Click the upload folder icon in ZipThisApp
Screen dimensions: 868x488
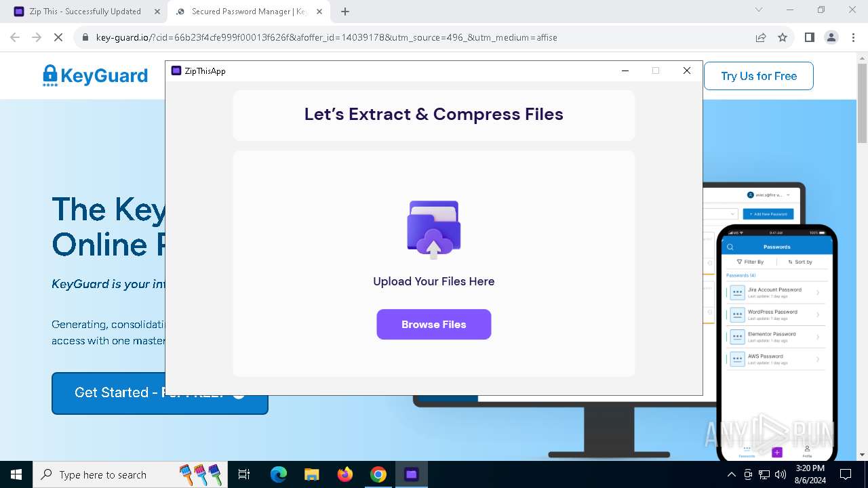click(x=434, y=229)
